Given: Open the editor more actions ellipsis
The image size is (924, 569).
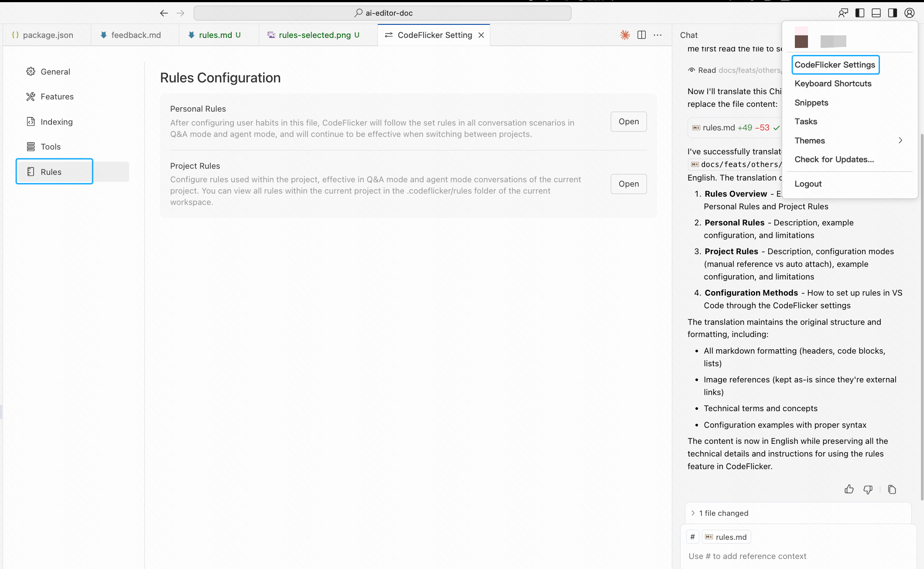Looking at the screenshot, I should click(657, 35).
